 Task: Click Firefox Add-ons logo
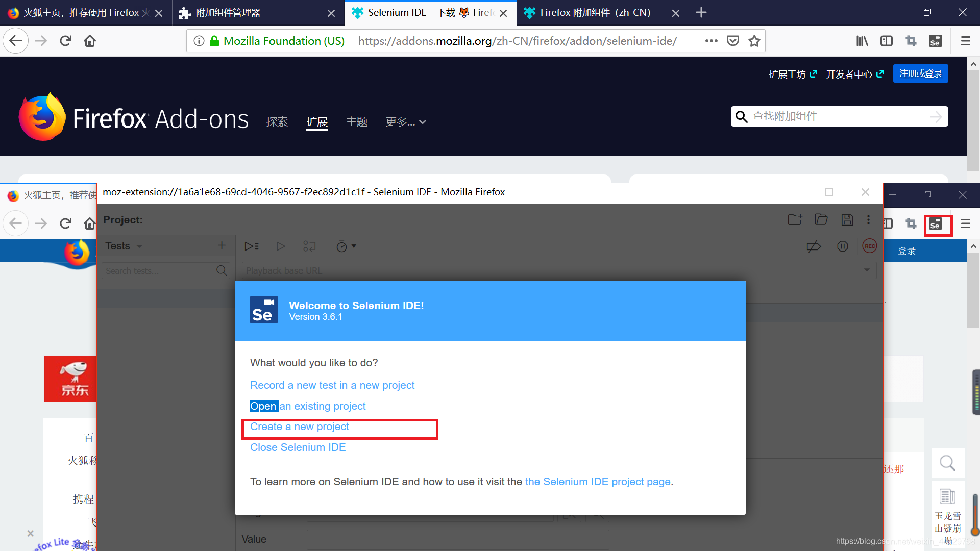[x=134, y=118]
